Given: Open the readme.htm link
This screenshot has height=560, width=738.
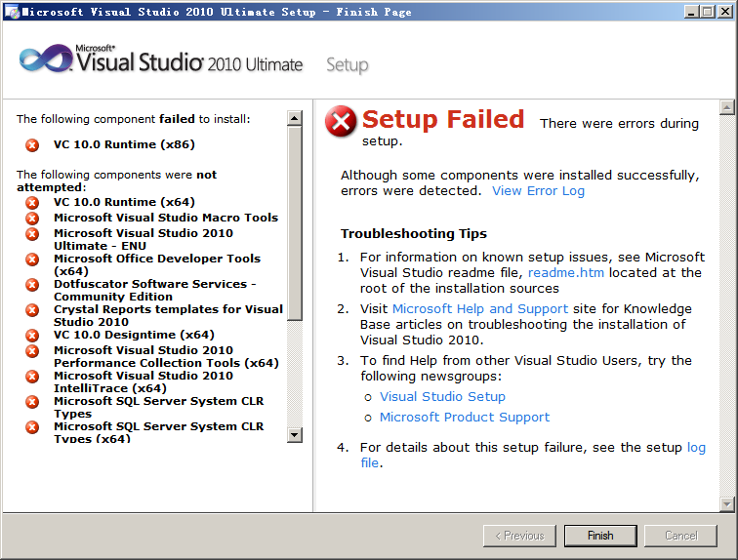Looking at the screenshot, I should click(566, 273).
